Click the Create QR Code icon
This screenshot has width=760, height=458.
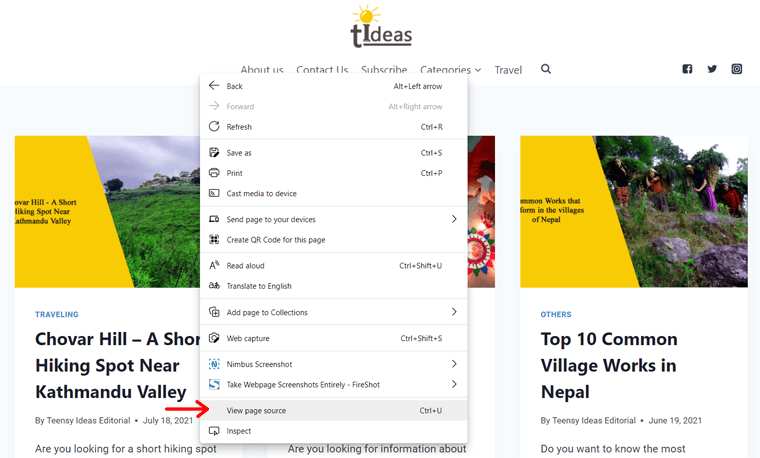point(214,240)
